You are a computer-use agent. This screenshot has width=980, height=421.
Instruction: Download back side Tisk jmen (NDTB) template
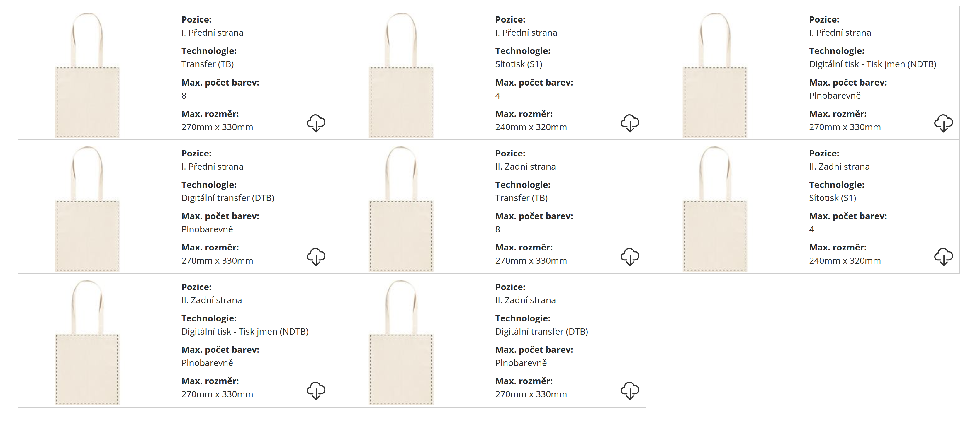[316, 391]
